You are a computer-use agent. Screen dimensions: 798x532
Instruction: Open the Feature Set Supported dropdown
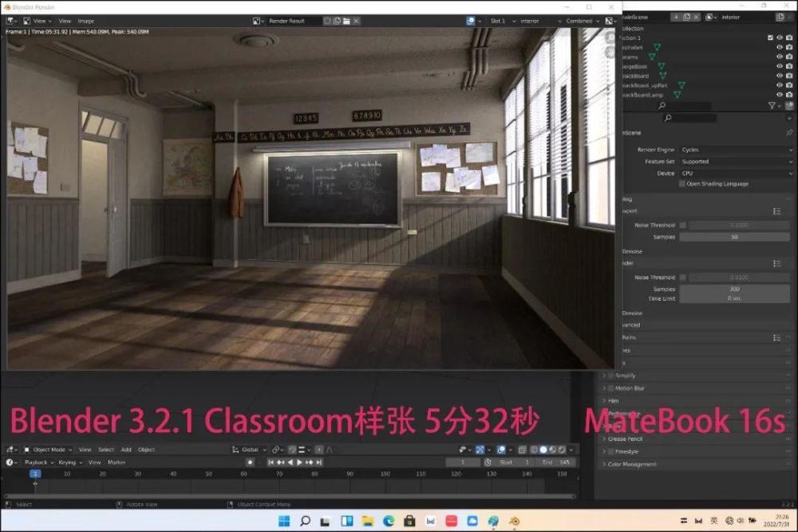click(x=737, y=161)
